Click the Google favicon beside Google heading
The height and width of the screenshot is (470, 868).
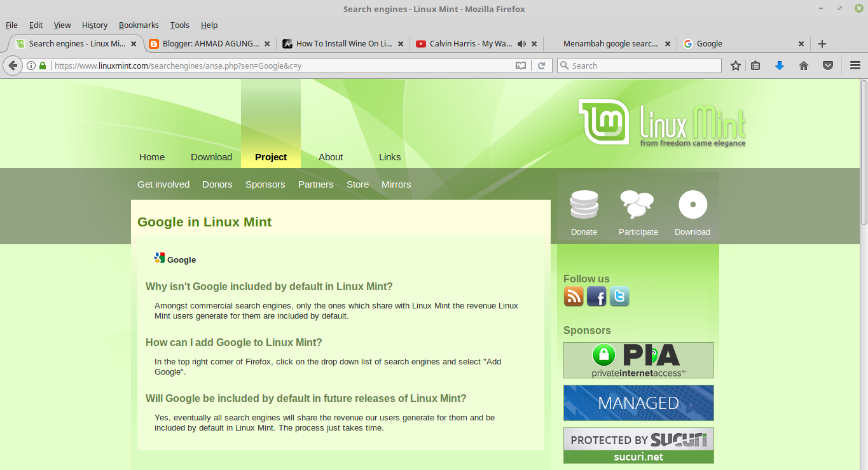point(160,258)
